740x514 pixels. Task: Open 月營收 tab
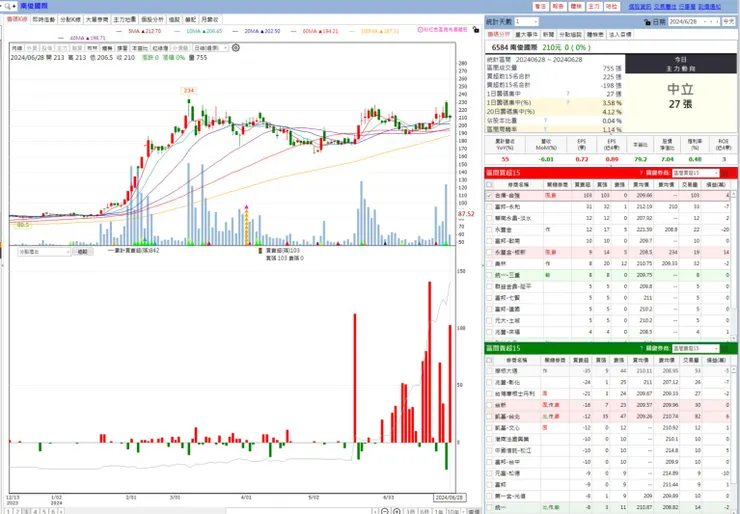210,19
